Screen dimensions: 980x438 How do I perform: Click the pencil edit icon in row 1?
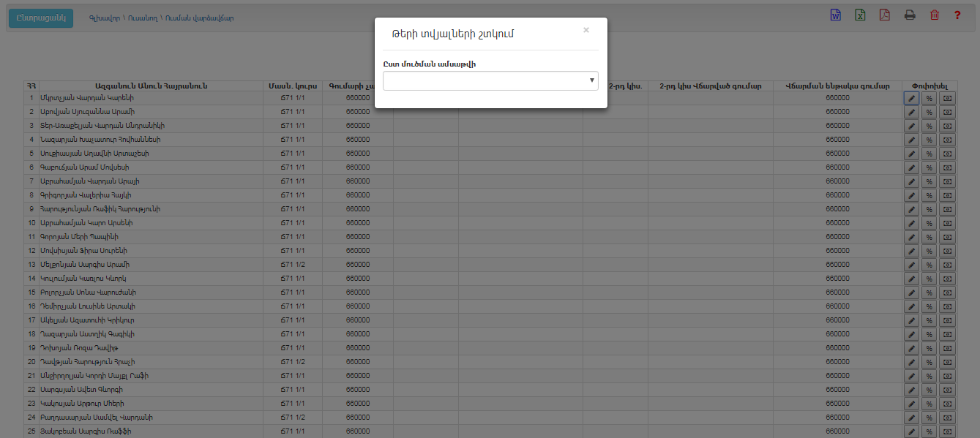click(x=911, y=98)
